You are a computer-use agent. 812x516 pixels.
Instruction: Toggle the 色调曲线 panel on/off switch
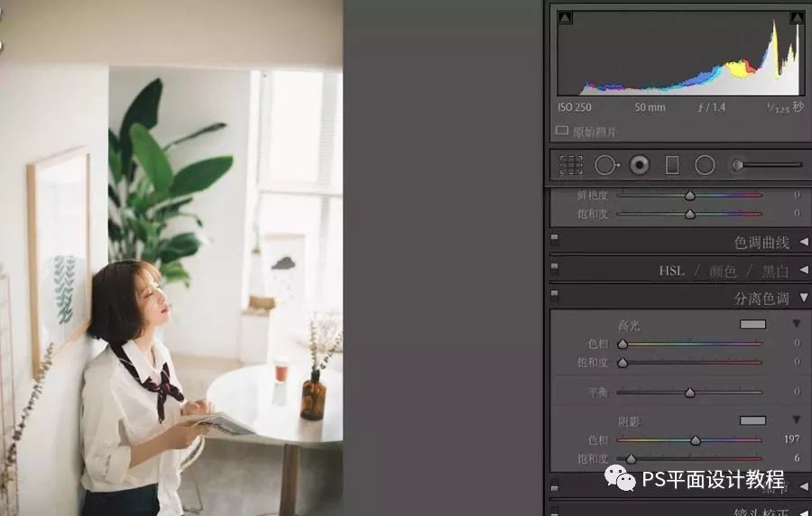click(x=555, y=238)
